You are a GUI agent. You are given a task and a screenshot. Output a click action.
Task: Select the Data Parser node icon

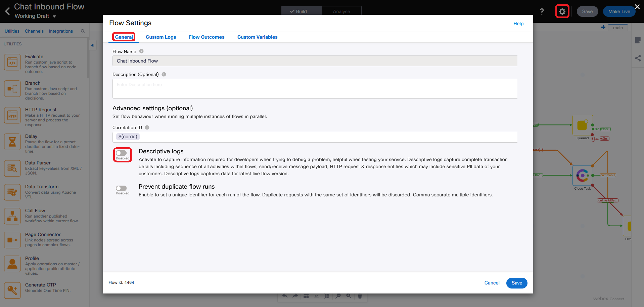12,168
